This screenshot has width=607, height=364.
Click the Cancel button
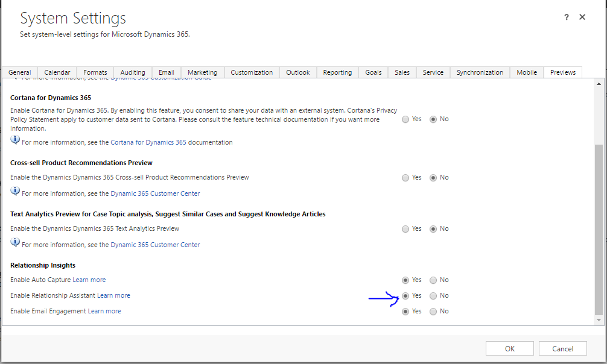563,348
